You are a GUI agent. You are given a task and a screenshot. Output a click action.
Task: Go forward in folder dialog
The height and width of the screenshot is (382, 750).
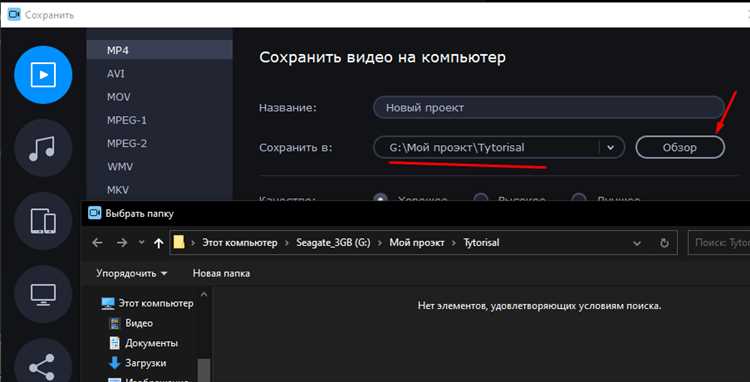coord(122,243)
